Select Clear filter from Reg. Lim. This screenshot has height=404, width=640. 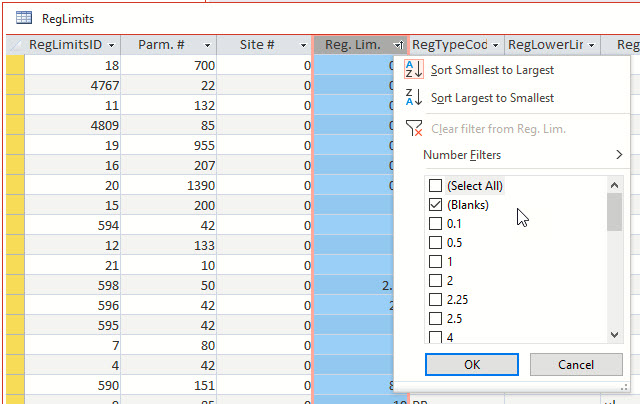tap(498, 129)
